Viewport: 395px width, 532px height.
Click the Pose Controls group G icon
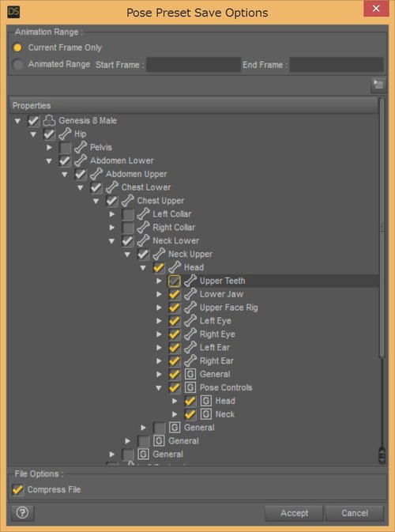[190, 387]
